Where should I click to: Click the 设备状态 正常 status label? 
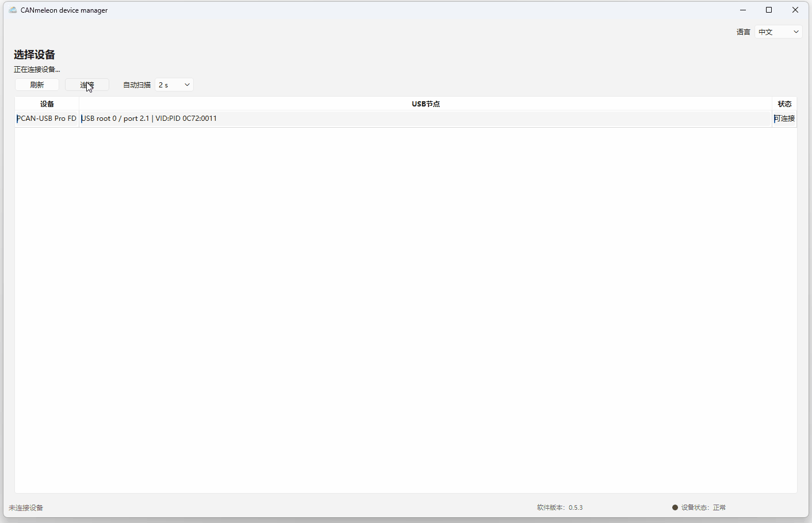tap(703, 507)
